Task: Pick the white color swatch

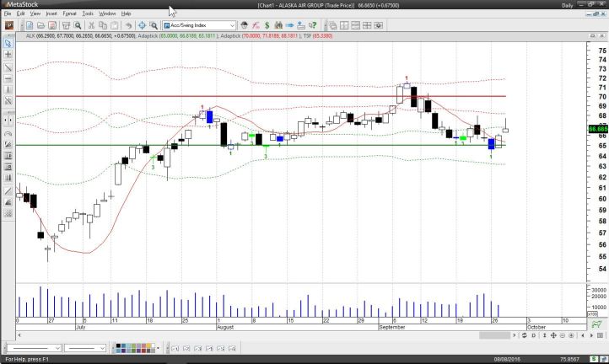Action: pyautogui.click(x=153, y=345)
